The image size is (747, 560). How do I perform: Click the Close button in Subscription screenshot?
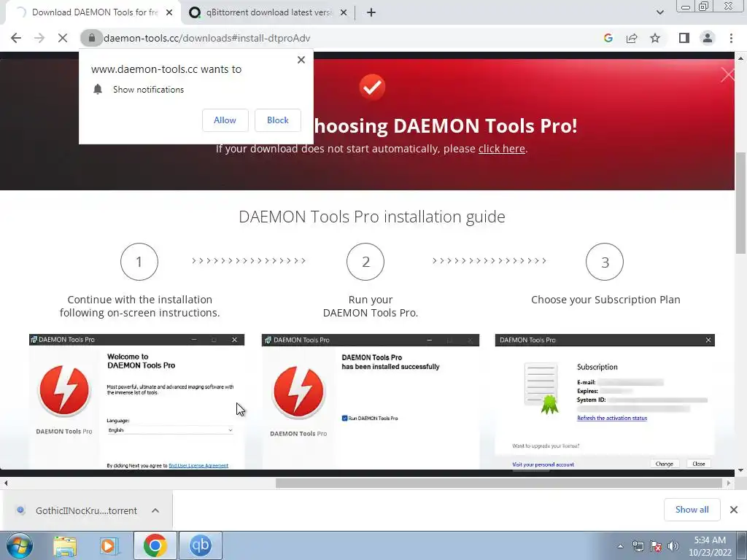[x=698, y=464]
